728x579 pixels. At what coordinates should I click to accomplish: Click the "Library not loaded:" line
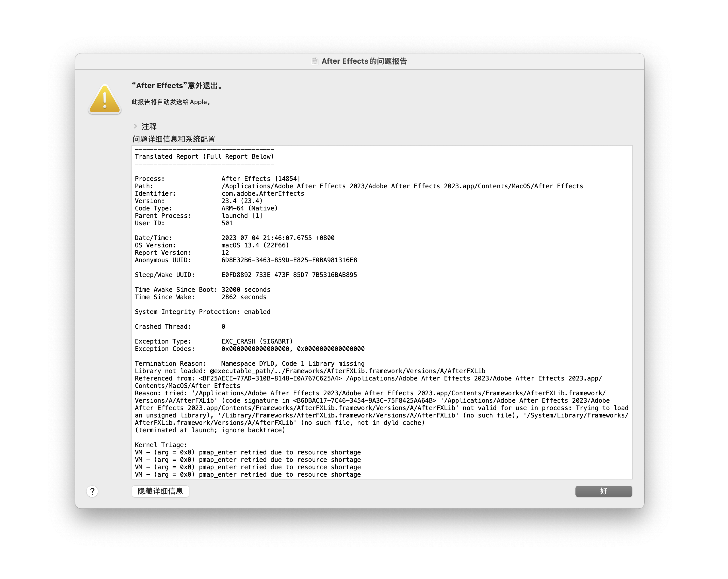(310, 371)
